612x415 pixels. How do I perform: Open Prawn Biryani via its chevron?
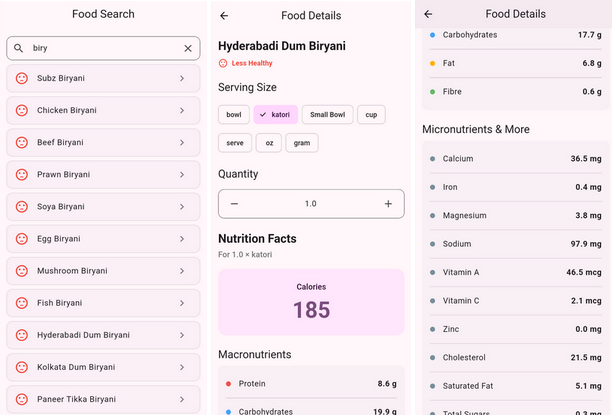(182, 174)
